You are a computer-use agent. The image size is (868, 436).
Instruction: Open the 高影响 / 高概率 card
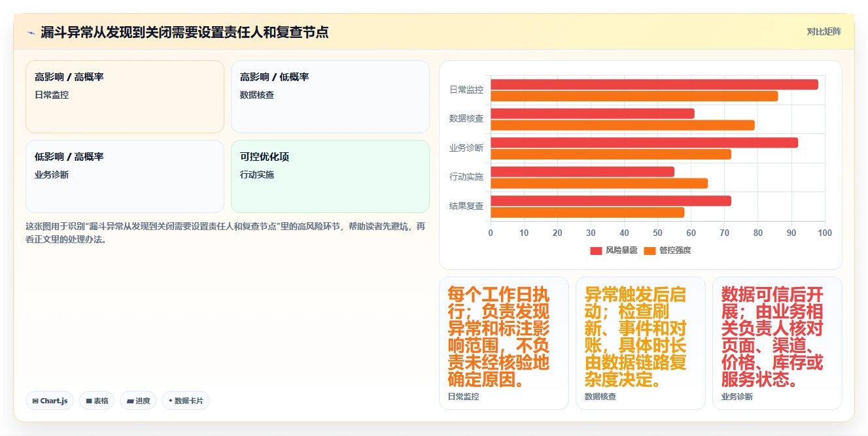pos(125,97)
